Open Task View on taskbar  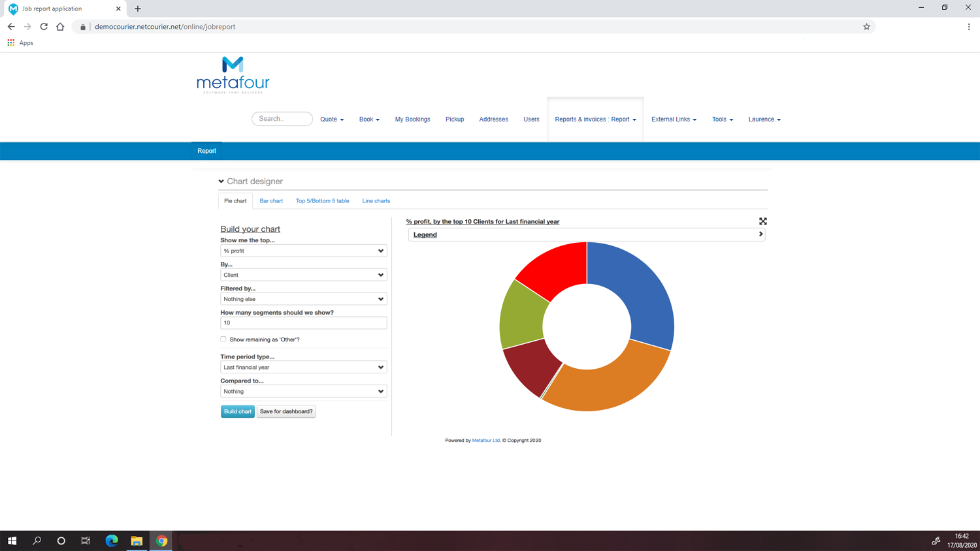(x=86, y=541)
